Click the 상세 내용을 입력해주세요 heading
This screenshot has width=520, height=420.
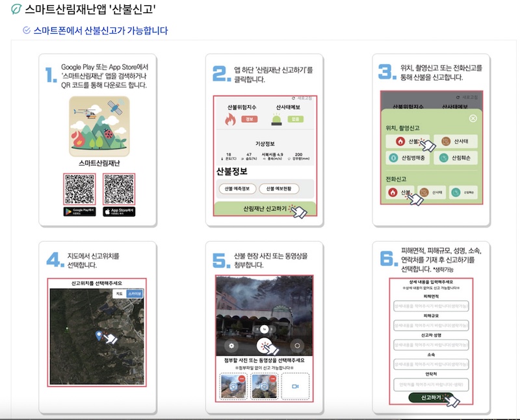pos(431,282)
